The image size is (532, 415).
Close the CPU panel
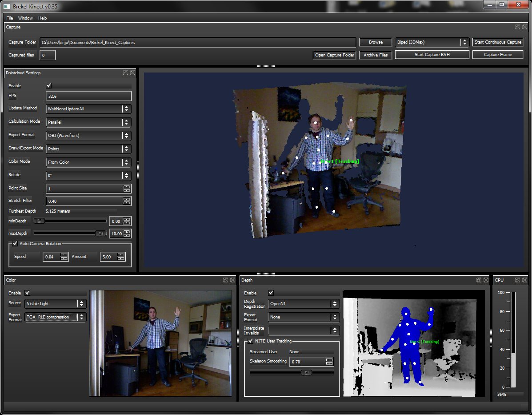pyautogui.click(x=524, y=280)
